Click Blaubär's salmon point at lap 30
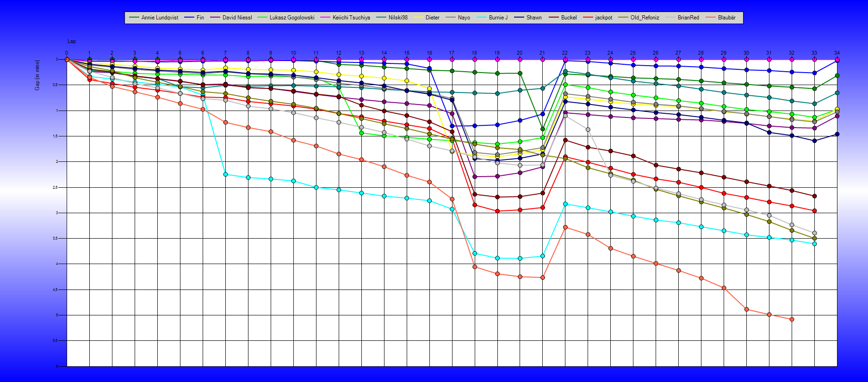868x382 pixels. point(746,309)
